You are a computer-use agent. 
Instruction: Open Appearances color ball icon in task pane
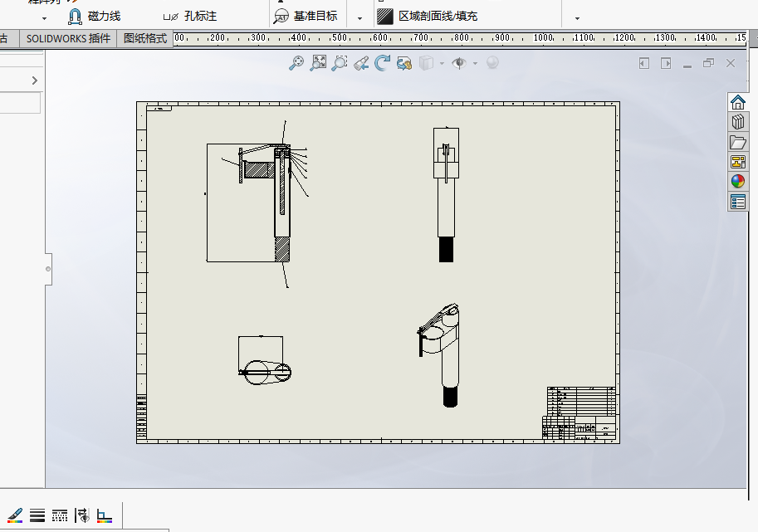point(738,182)
